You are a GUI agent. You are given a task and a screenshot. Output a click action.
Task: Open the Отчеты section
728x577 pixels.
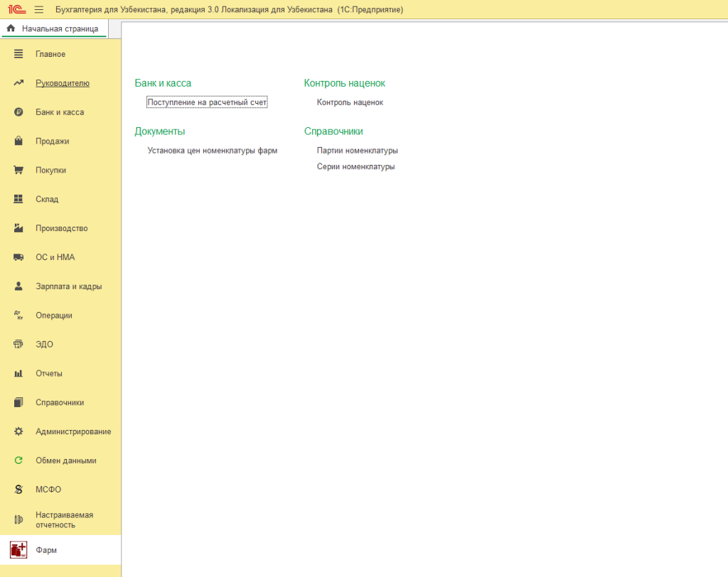(49, 374)
